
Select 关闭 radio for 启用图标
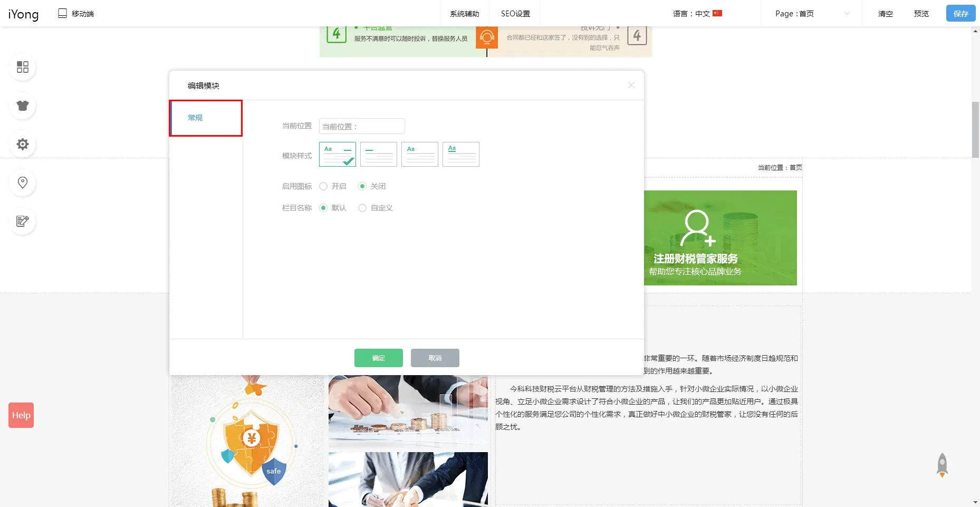pyautogui.click(x=362, y=186)
